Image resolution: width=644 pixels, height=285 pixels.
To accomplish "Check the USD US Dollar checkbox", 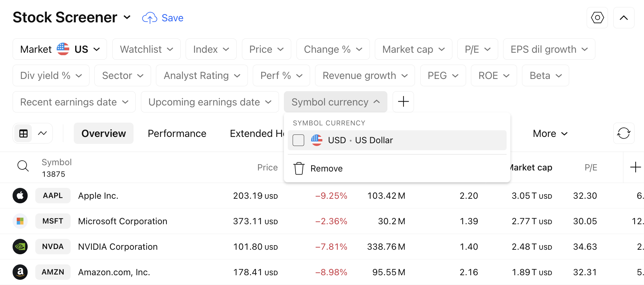I will [x=298, y=140].
